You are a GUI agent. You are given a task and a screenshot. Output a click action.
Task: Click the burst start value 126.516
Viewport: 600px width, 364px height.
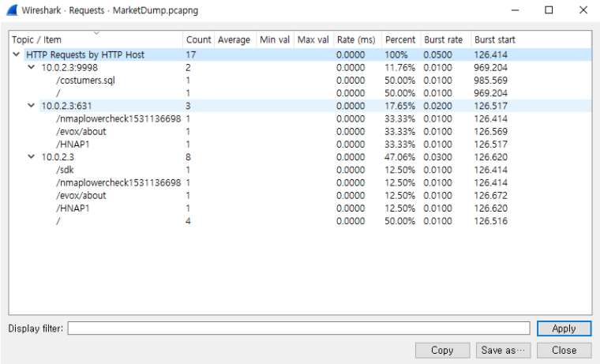tap(490, 221)
